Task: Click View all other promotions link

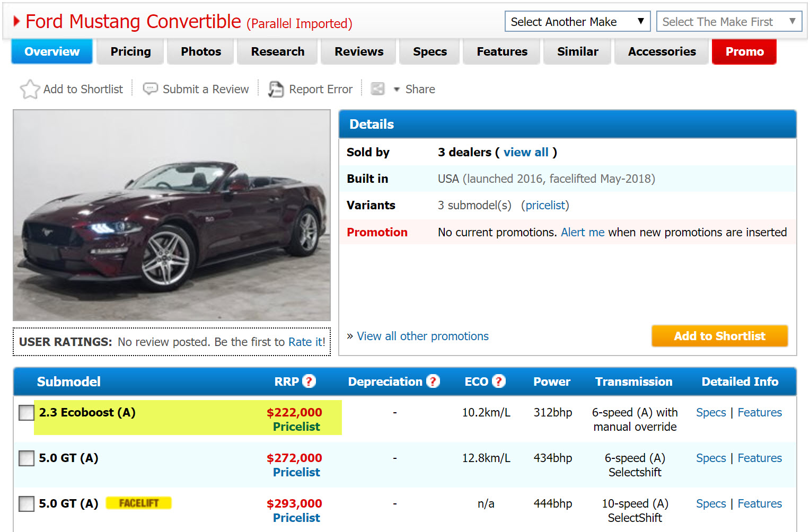Action: 422,336
